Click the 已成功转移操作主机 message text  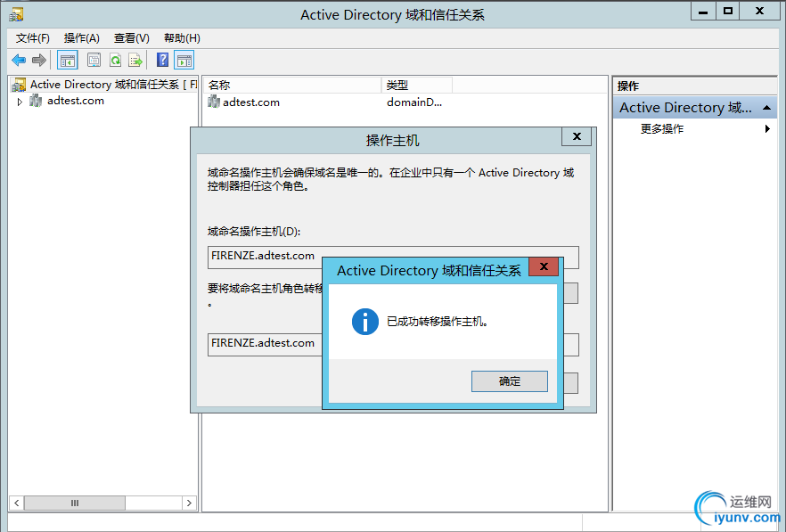pyautogui.click(x=437, y=322)
